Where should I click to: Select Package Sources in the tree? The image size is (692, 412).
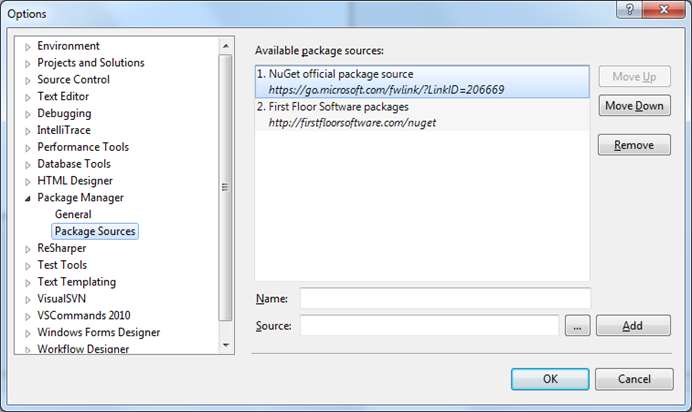[95, 231]
